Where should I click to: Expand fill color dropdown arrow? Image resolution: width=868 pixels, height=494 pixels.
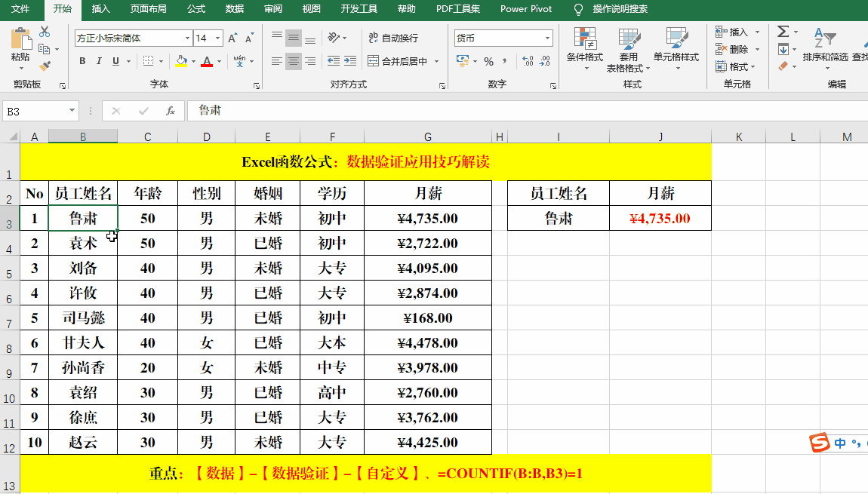(193, 61)
